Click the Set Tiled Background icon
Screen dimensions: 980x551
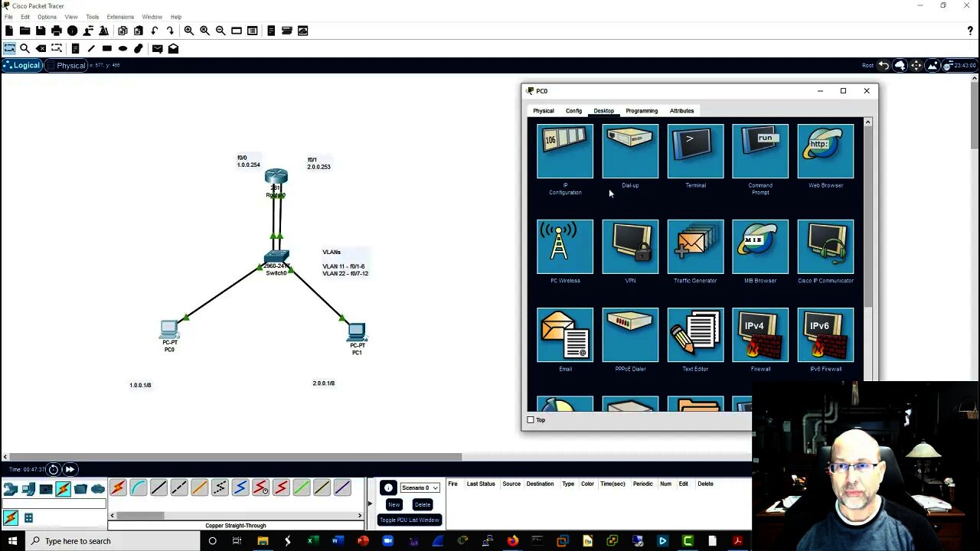933,66
